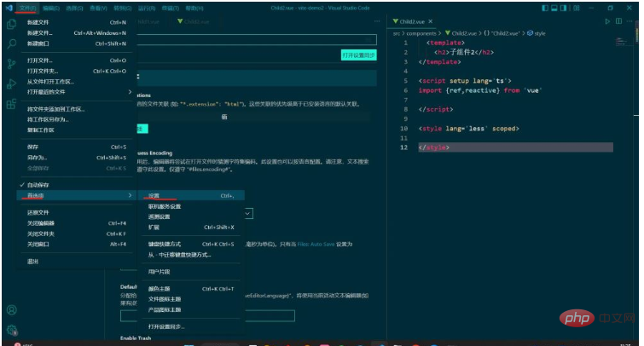Choose the new file item with Ctrl+N
This screenshot has width=644, height=346.
click(76, 22)
